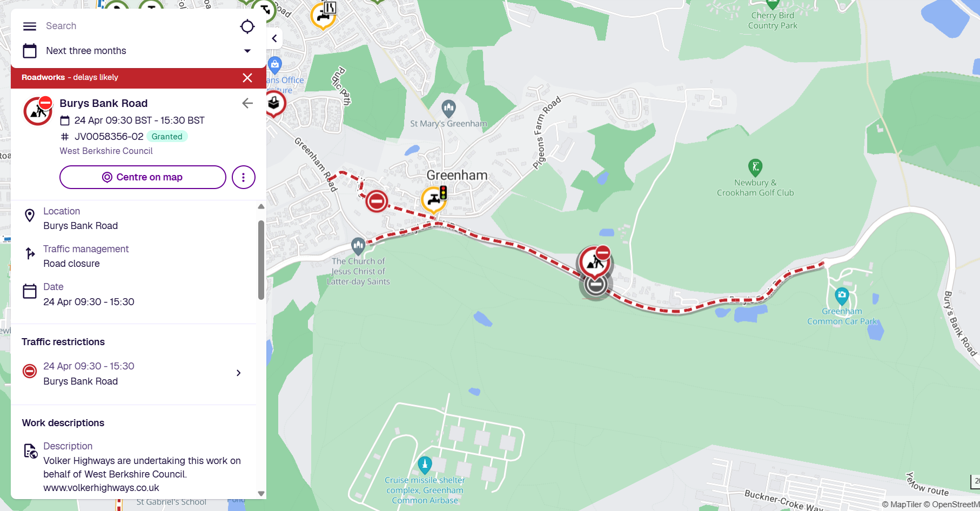
Task: Click into the Search field
Action: pyautogui.click(x=138, y=26)
